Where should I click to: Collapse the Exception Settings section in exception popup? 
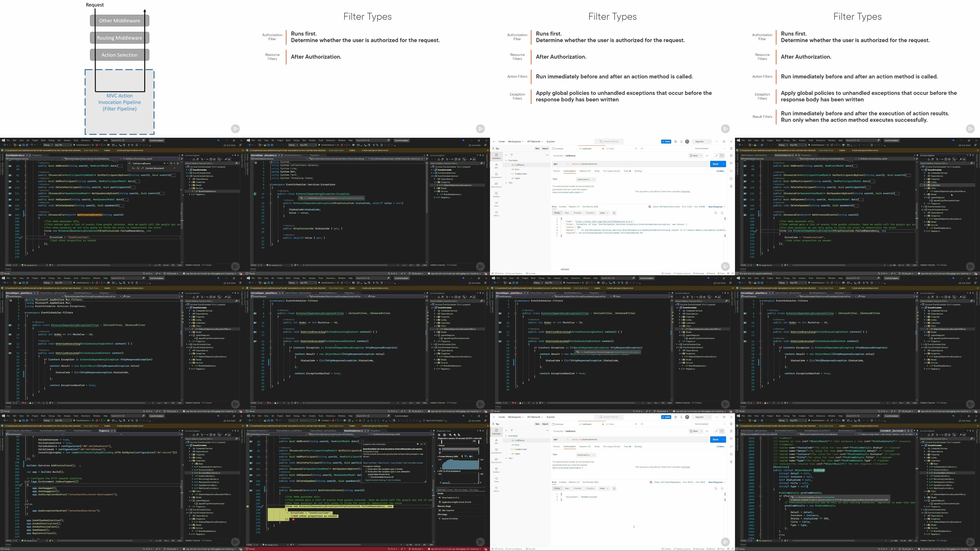coord(364,467)
